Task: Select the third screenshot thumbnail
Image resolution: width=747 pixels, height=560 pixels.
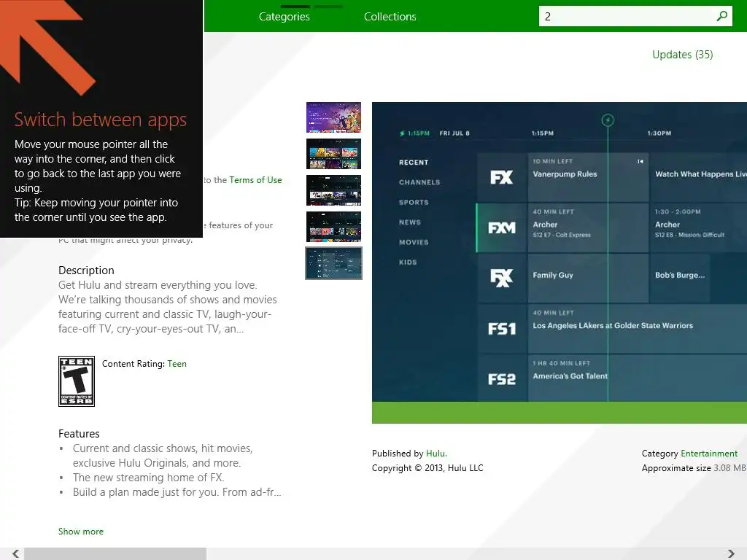Action: (333, 190)
